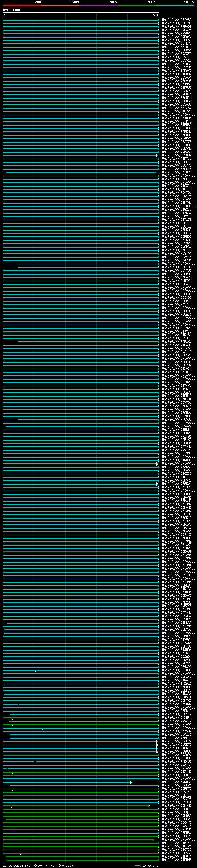The width and height of the screenshot is (197, 868).
Task: Select hit label UniRef100_B8N3M3
Action: (x=177, y=806)
